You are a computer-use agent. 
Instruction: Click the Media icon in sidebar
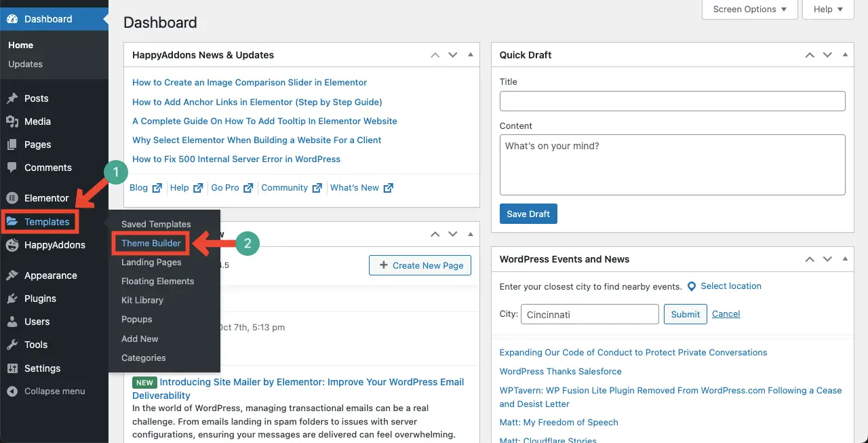[x=12, y=121]
